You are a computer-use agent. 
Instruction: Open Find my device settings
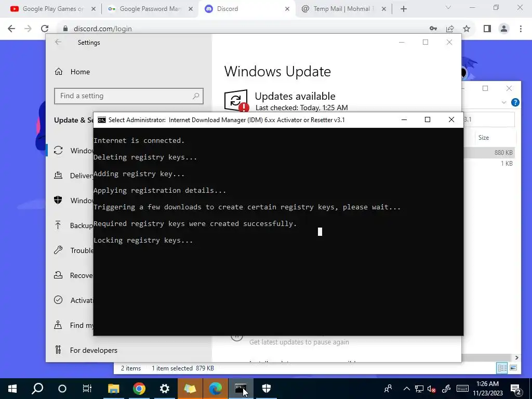point(71,325)
